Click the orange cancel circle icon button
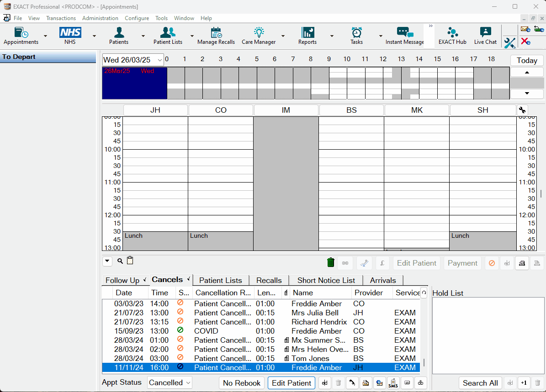The height and width of the screenshot is (392, 546). tap(492, 263)
